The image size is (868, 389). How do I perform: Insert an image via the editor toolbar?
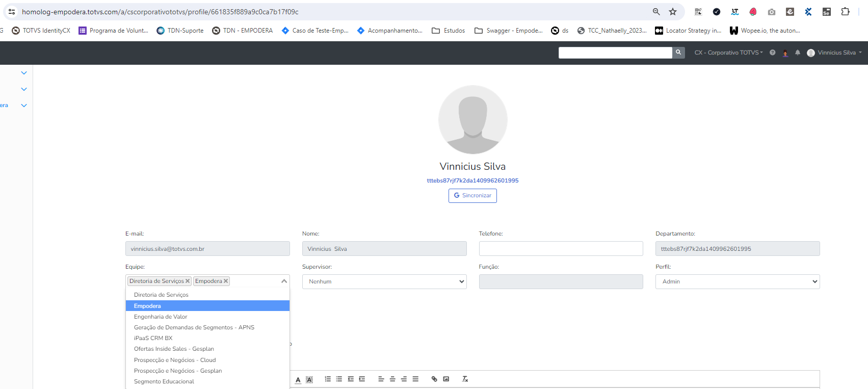point(446,379)
